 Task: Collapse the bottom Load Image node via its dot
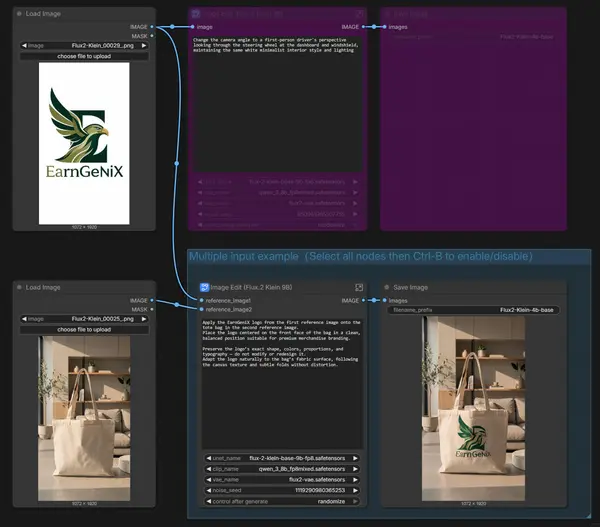pyautogui.click(x=19, y=287)
